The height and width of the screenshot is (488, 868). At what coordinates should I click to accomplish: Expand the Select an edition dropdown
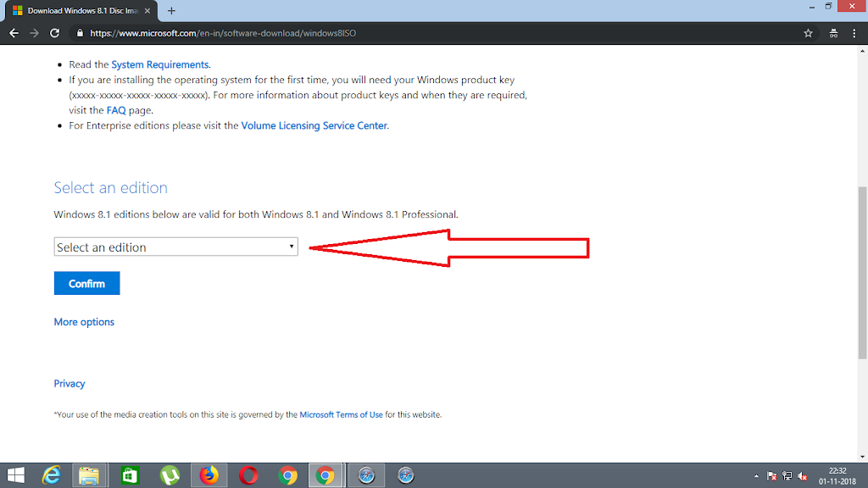click(x=175, y=247)
